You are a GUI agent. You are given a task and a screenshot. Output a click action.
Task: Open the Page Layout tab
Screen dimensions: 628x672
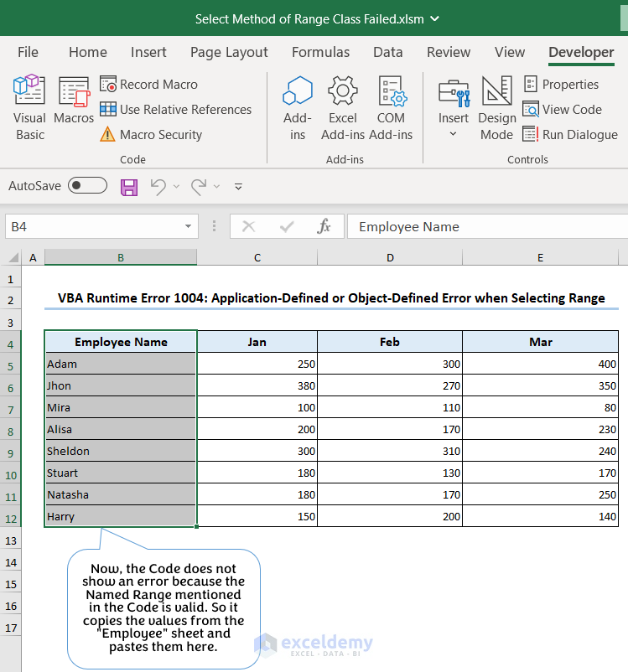229,52
